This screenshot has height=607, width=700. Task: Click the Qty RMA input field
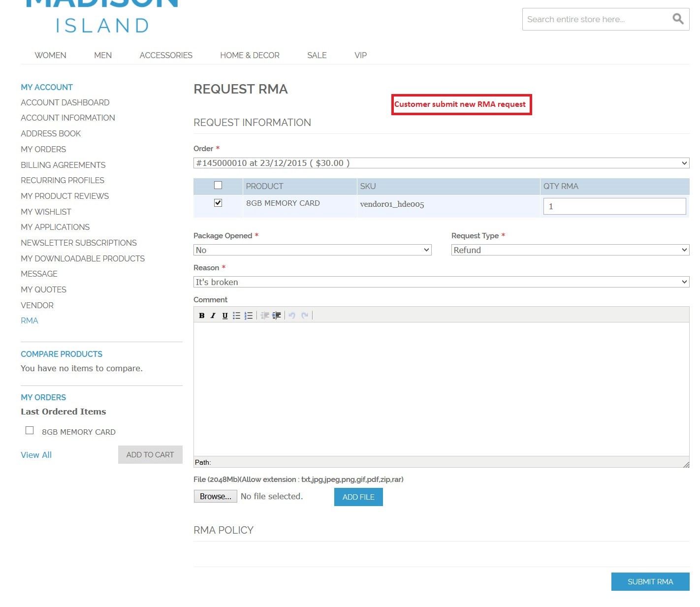614,206
